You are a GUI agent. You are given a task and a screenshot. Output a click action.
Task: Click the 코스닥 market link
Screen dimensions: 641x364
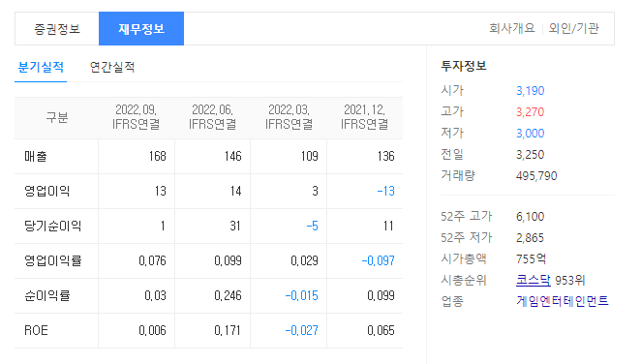(x=534, y=280)
